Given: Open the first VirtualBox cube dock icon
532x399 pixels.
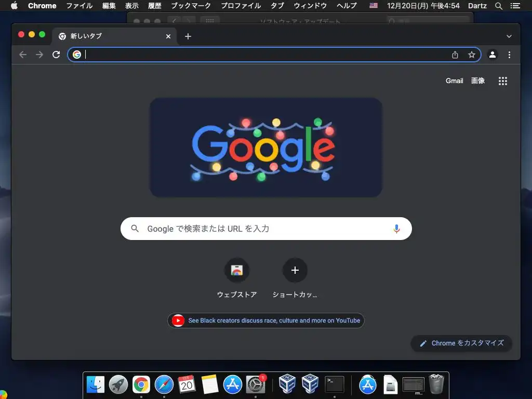Looking at the screenshot, I should (287, 384).
